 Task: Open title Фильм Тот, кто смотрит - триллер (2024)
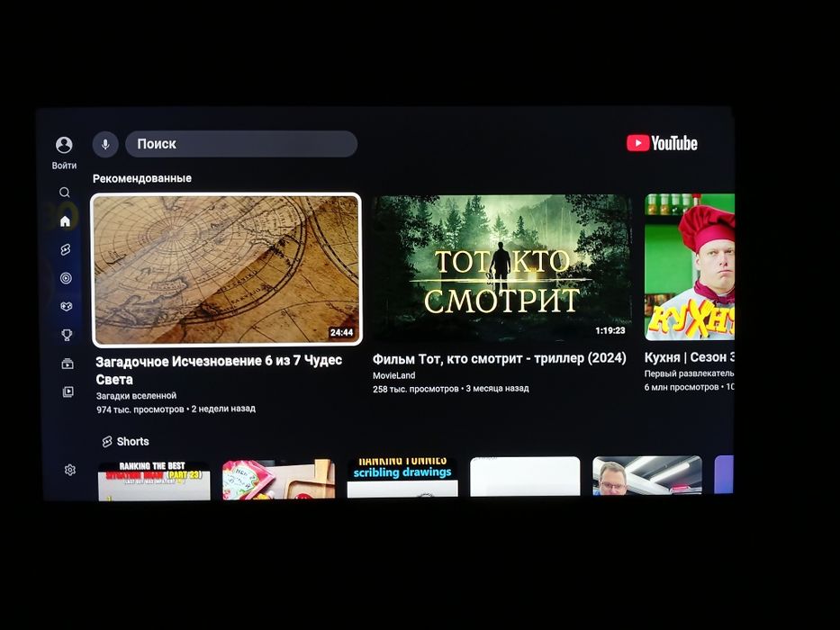[x=500, y=358]
